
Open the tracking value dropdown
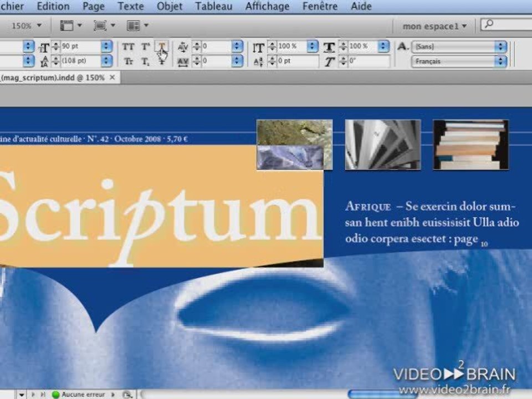238,61
